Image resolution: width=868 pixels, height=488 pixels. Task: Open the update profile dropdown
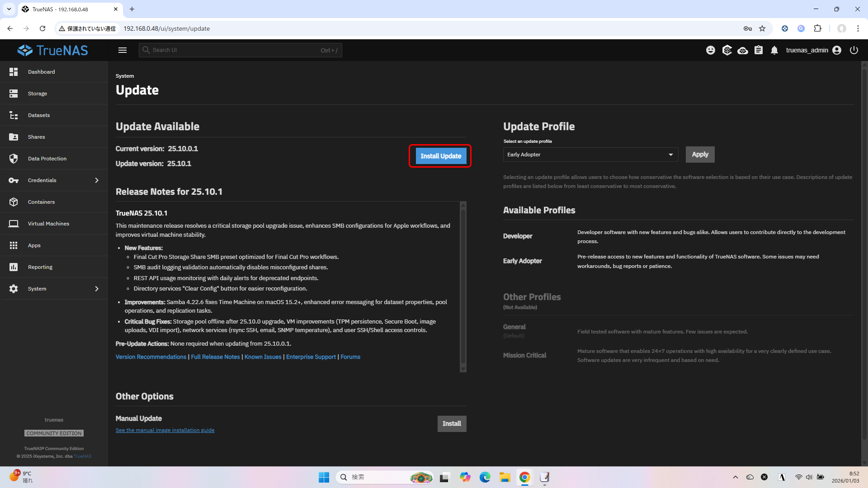click(590, 155)
